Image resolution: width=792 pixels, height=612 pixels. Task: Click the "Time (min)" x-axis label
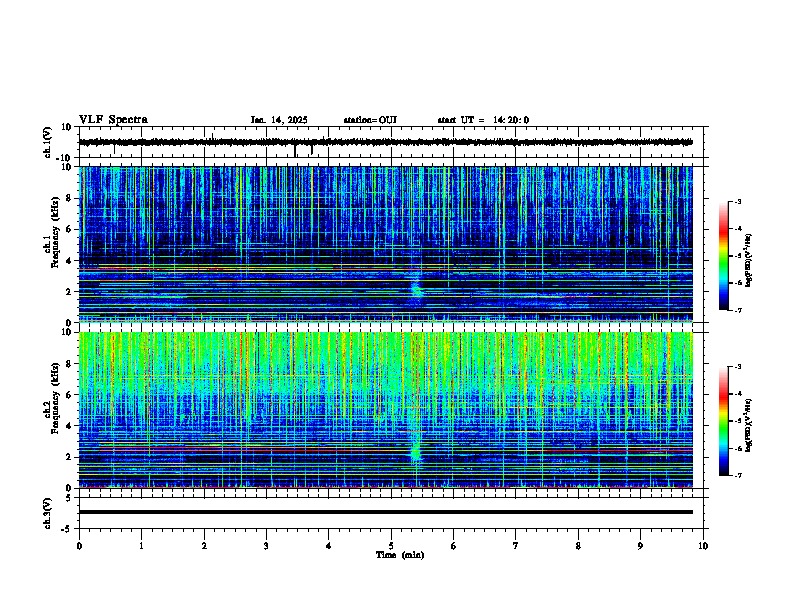[400, 555]
